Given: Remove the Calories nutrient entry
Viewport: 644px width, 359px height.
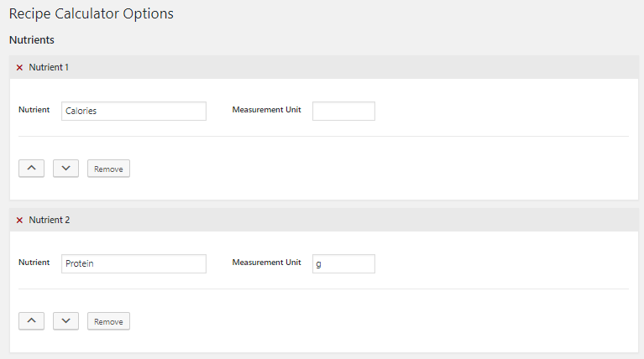Looking at the screenshot, I should pos(108,169).
